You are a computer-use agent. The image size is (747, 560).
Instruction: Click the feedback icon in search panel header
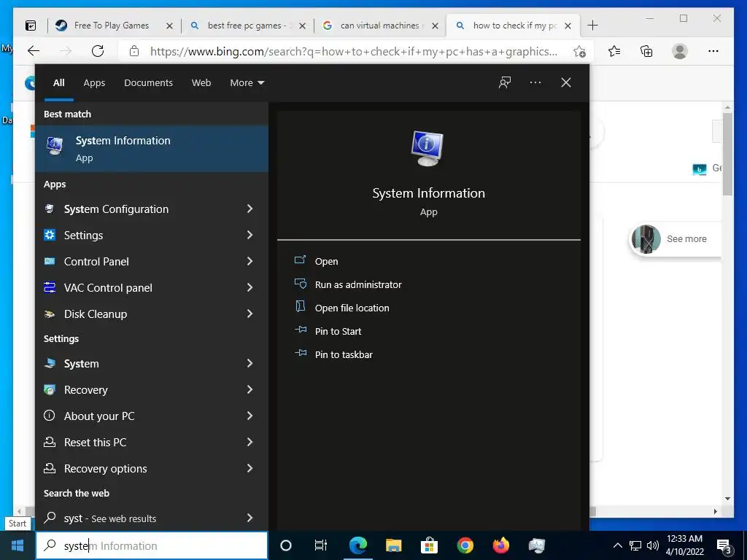point(505,83)
